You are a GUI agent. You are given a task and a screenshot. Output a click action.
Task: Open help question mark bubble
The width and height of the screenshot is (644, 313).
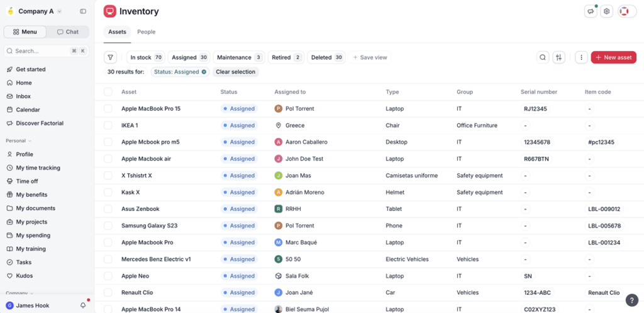(632, 300)
